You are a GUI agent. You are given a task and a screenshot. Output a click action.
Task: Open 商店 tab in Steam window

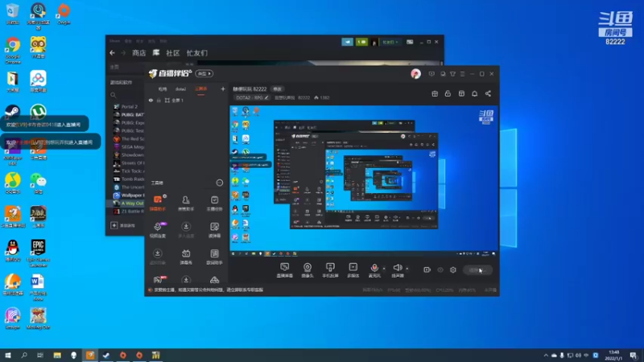coord(138,53)
